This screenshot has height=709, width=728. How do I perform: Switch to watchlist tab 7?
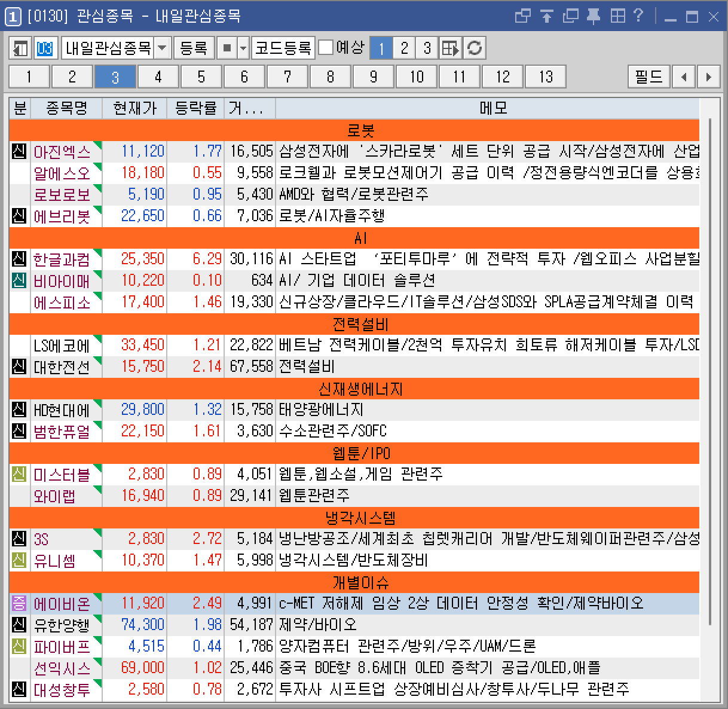click(x=287, y=77)
